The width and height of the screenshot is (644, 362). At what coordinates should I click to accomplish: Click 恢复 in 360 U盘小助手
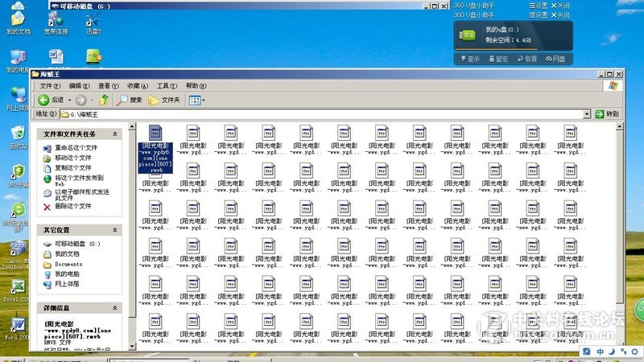tap(527, 59)
